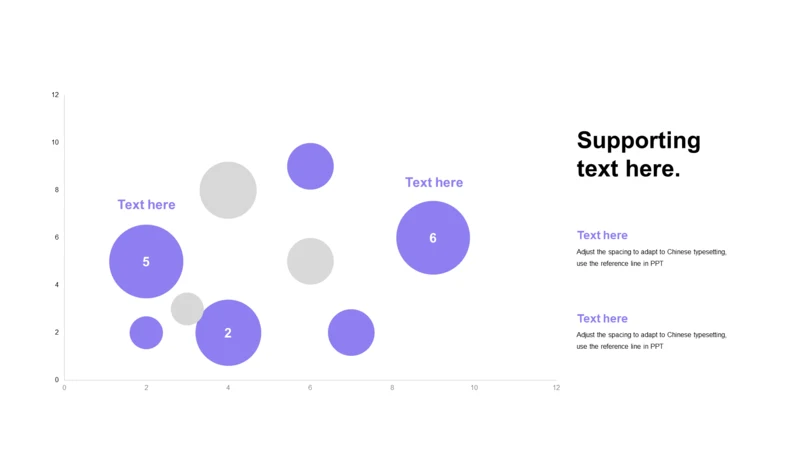This screenshot has width=800, height=450.
Task: Click the first purple 'Text here' subheading
Action: pyautogui.click(x=602, y=235)
